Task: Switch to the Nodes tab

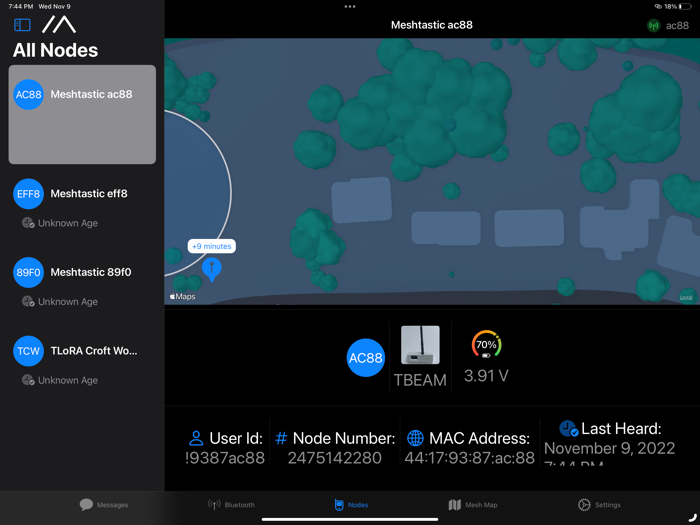Action: click(351, 505)
